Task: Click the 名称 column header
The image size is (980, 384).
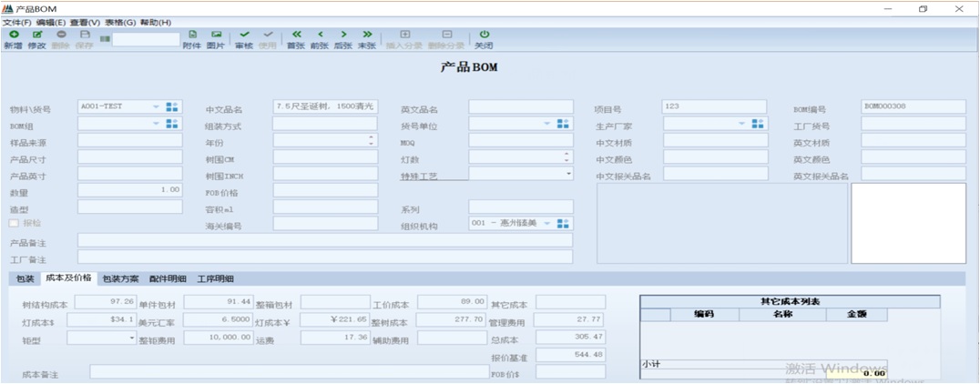Action: (782, 315)
